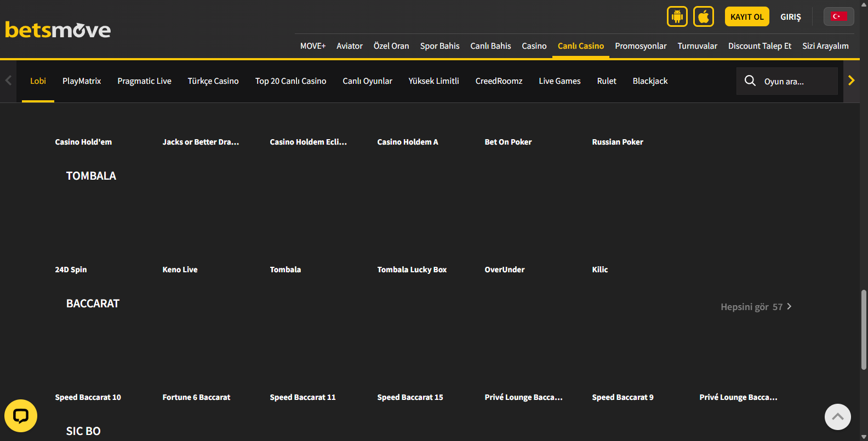
Task: Click the search magnifier icon
Action: (750, 81)
